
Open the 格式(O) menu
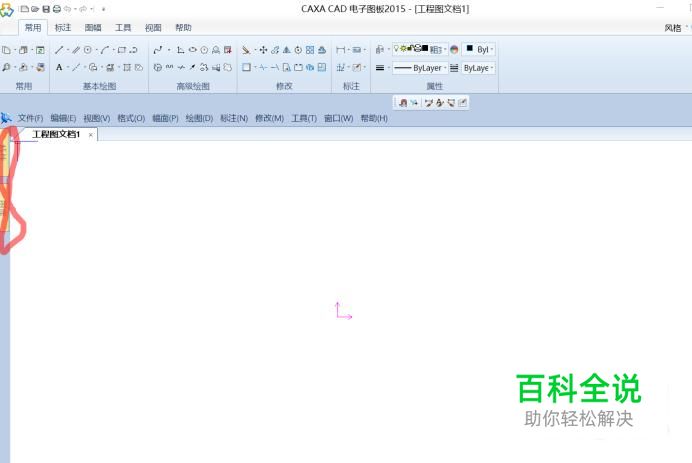point(131,118)
